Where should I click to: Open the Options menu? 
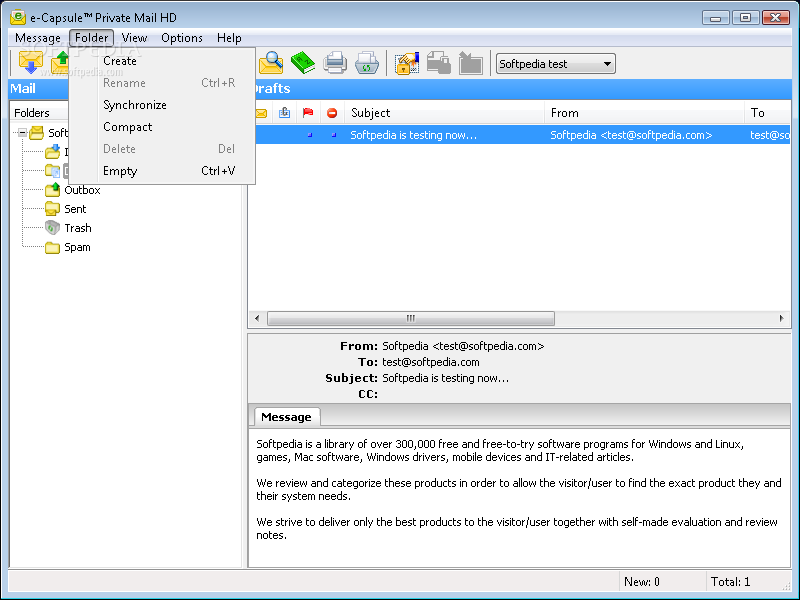point(182,38)
